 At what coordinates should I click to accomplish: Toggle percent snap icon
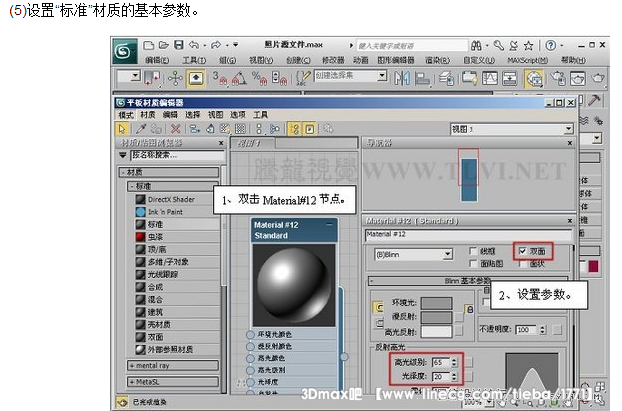click(259, 78)
